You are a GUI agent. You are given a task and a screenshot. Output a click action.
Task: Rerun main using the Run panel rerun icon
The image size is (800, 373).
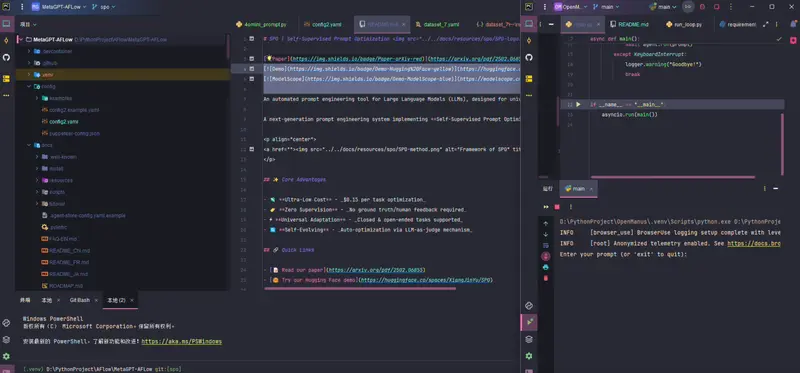546,207
